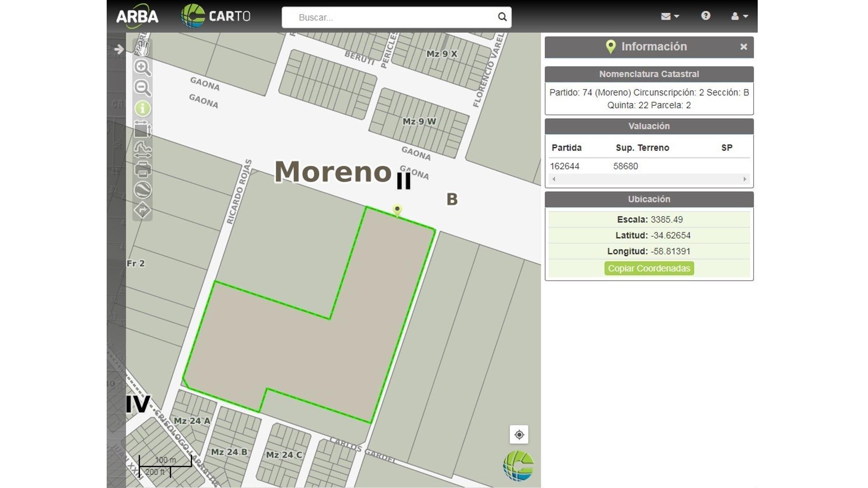Click the Mz 24 B block label
Screen dimensions: 868x488
point(229,452)
